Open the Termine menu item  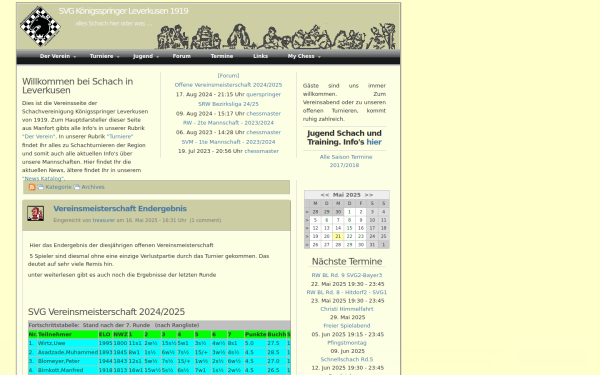pos(222,56)
